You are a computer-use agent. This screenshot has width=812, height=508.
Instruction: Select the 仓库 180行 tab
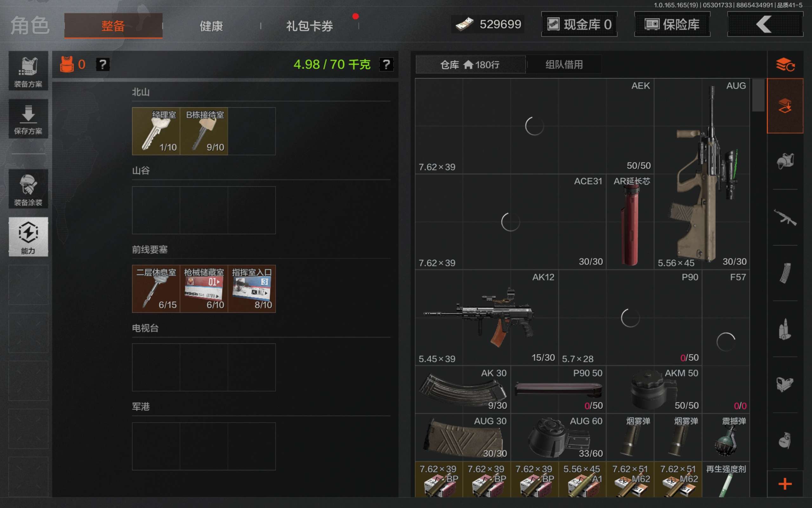(470, 64)
